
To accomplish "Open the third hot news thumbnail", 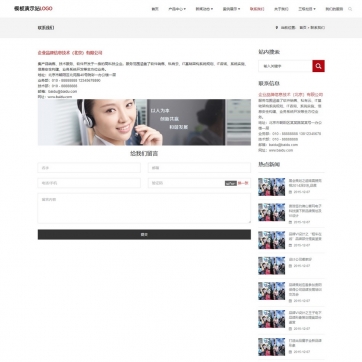I will (x=272, y=240).
